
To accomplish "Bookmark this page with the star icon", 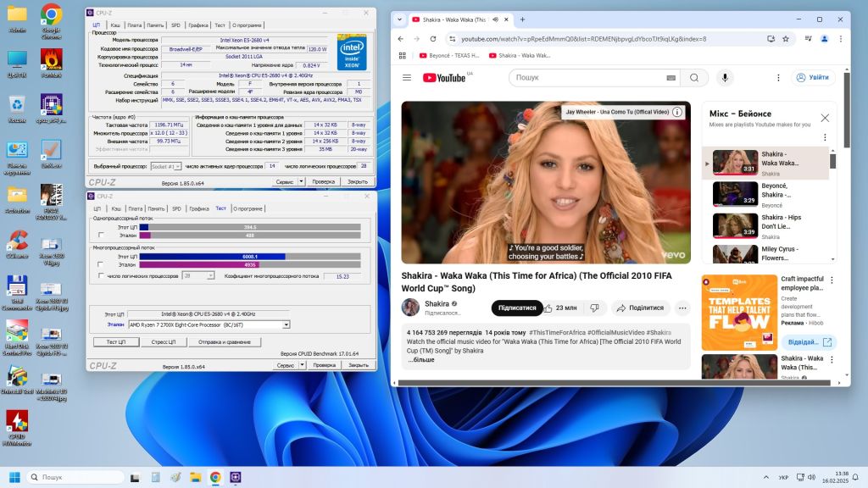I will (x=786, y=39).
